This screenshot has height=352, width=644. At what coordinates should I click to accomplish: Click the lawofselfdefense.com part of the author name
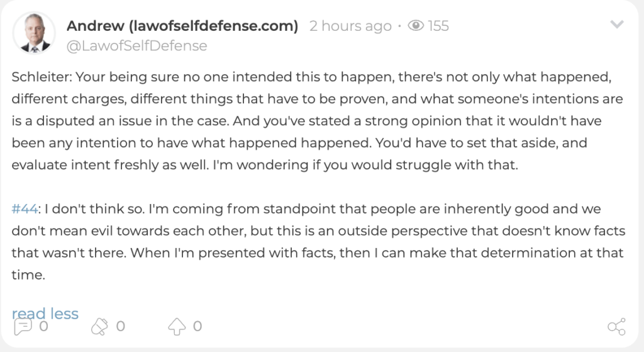pyautogui.click(x=213, y=26)
